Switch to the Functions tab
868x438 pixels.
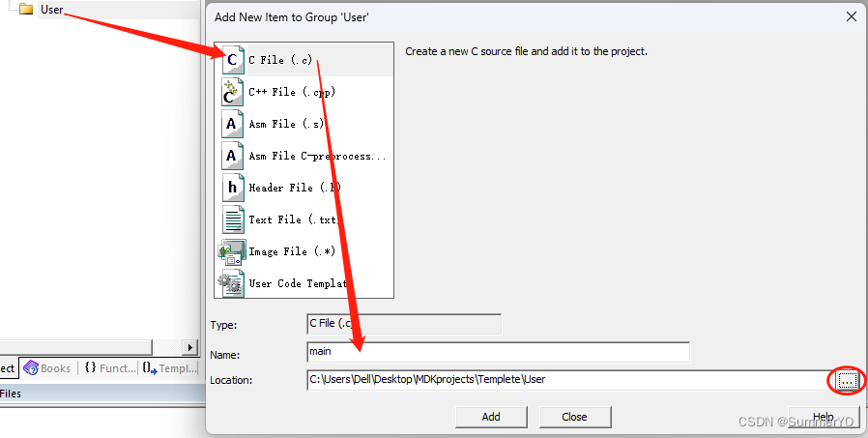(109, 368)
